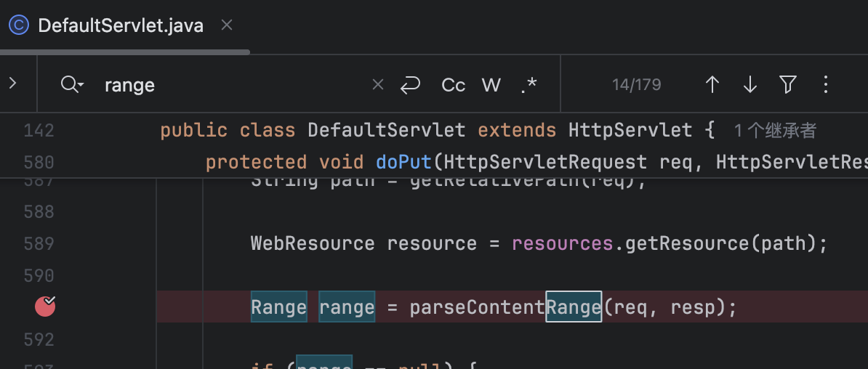Switch to the DefaultServlet.java tab
Image resolution: width=868 pixels, height=369 pixels.
tap(120, 26)
